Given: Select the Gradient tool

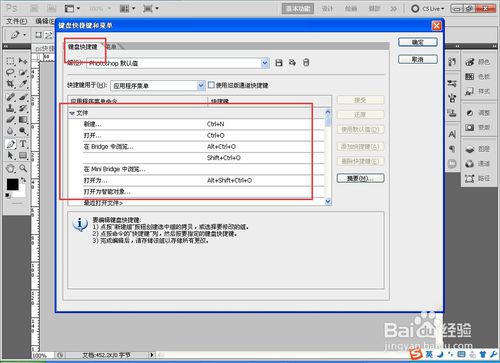Looking at the screenshot, I should [23, 119].
